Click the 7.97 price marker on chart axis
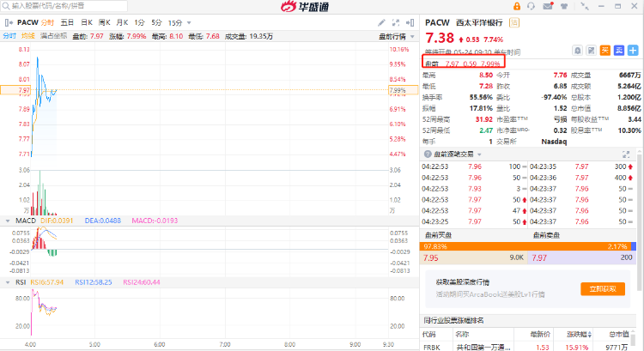 (15, 90)
